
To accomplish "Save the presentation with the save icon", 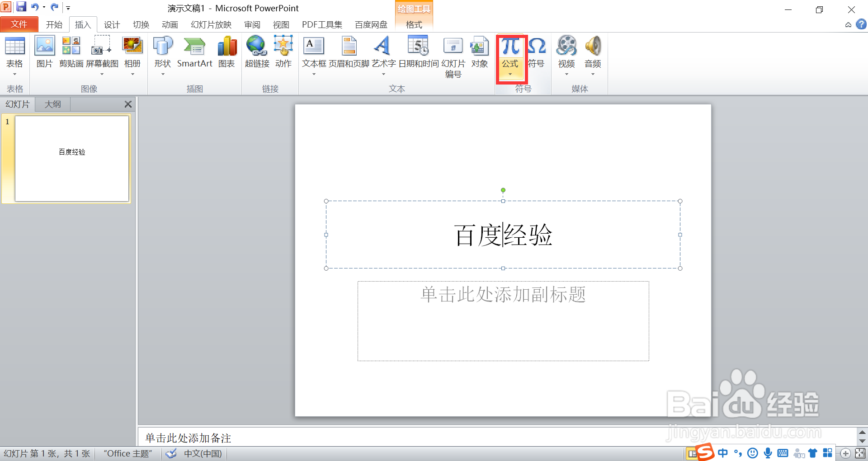I will pos(21,7).
